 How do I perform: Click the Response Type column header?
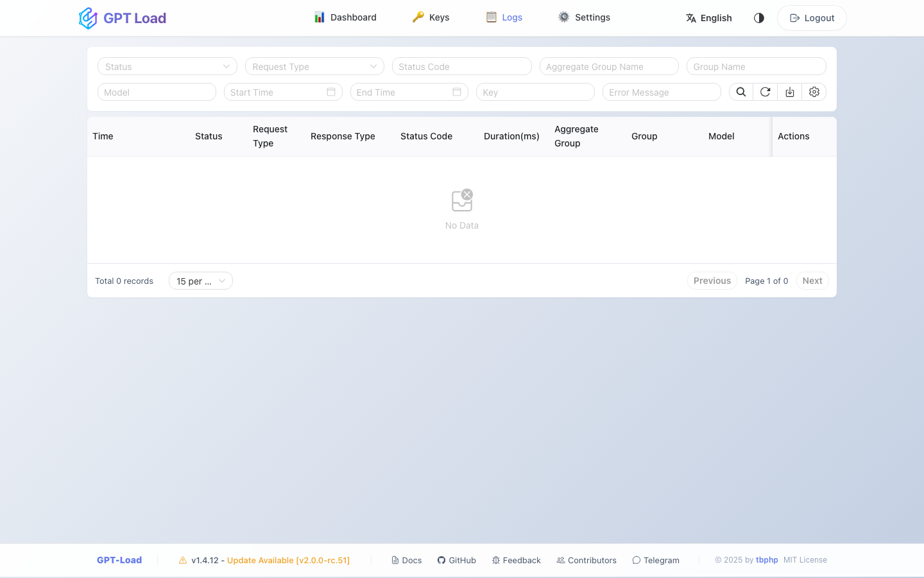343,136
